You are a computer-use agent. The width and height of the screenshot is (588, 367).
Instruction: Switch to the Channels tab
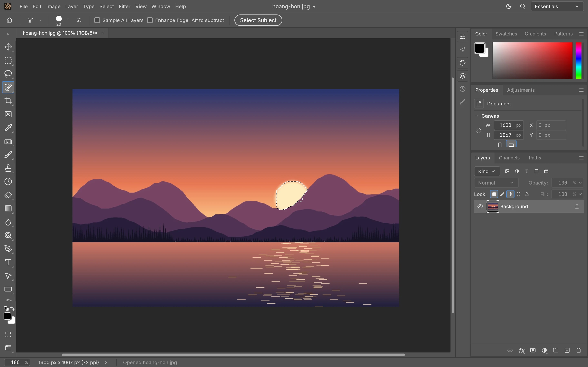509,158
